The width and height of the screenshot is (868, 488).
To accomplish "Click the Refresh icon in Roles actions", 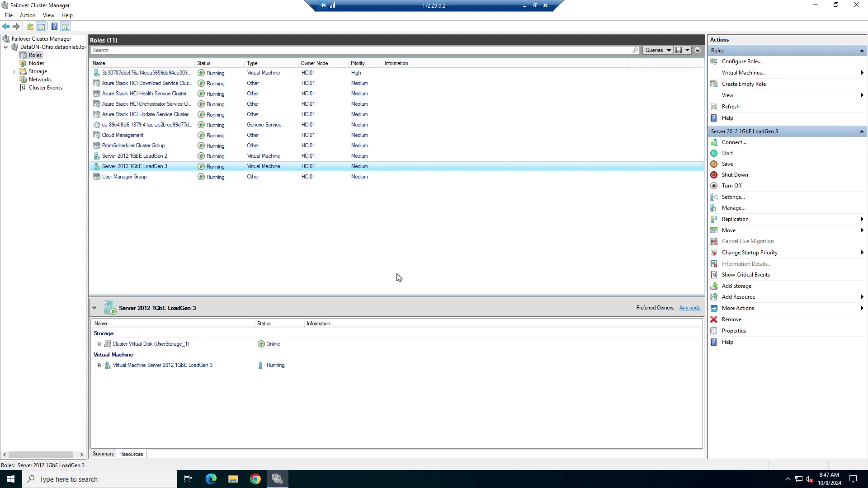I will click(714, 107).
